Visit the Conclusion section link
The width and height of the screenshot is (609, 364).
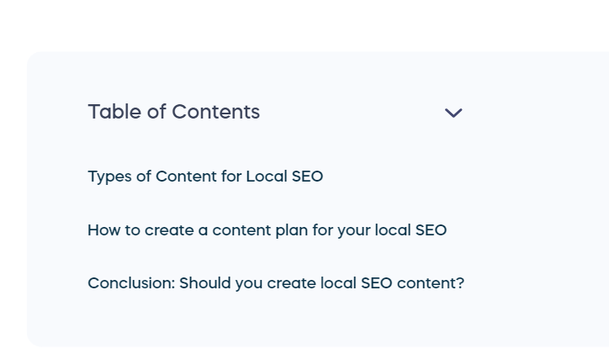pos(276,283)
